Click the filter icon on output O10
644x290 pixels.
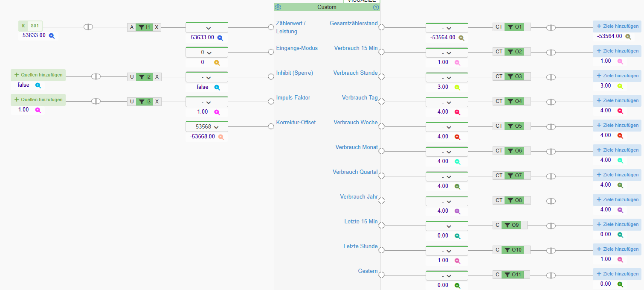point(507,250)
